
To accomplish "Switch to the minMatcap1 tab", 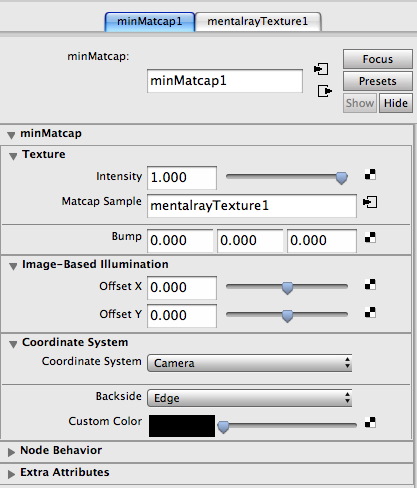I will [x=150, y=22].
